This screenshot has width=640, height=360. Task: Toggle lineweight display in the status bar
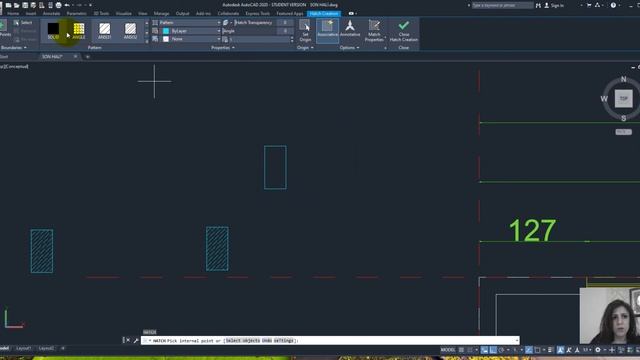550,350
